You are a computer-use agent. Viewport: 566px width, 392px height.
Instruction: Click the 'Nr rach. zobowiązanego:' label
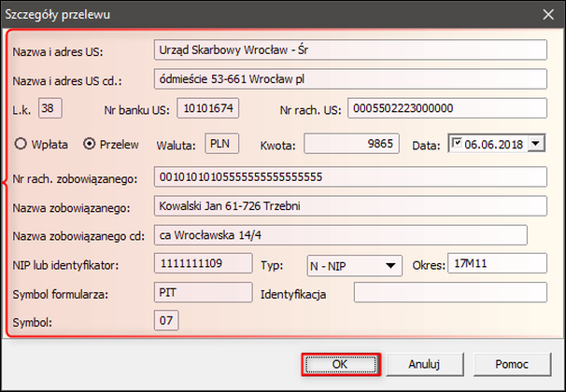75,179
